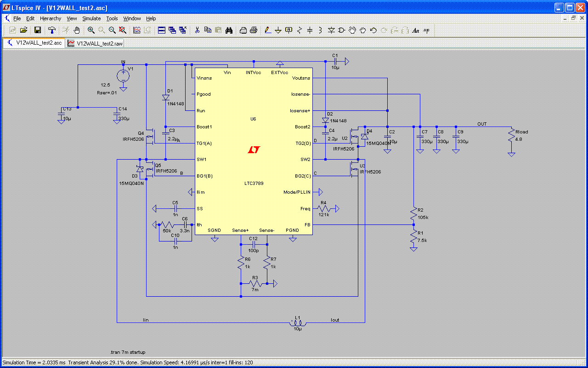Select the Capacitor placement tool

tap(310, 30)
